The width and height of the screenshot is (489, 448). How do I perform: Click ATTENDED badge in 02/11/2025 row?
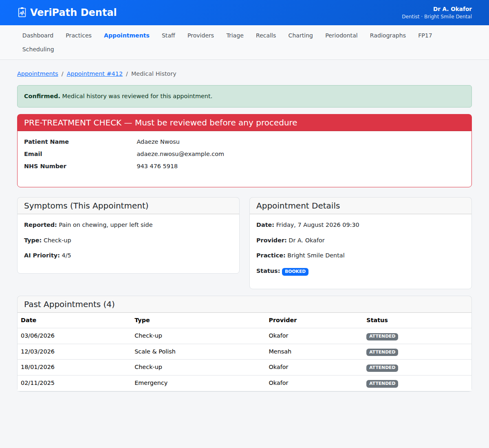point(382,384)
